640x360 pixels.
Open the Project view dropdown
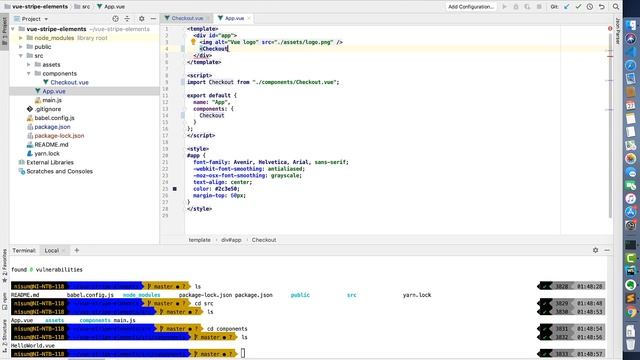[x=31, y=19]
